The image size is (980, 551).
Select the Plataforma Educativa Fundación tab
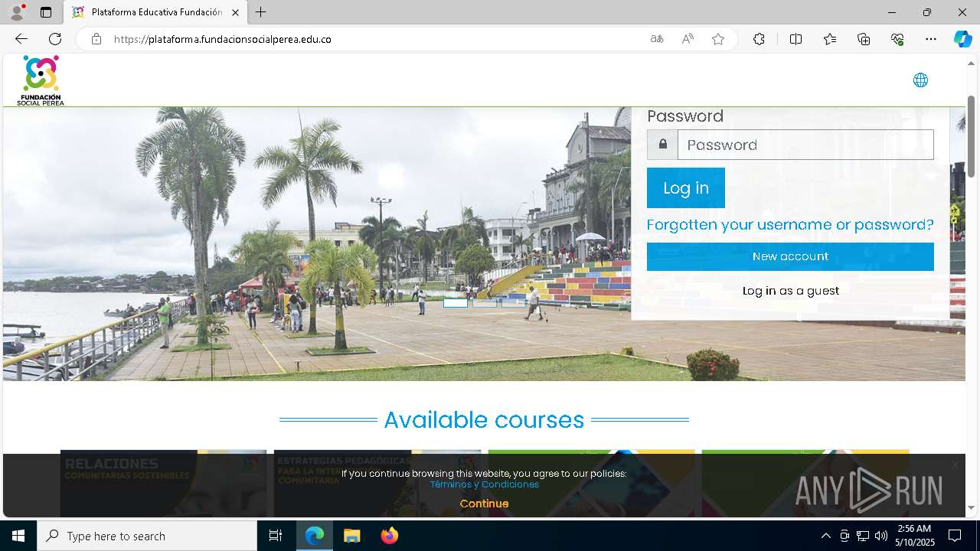tap(155, 12)
